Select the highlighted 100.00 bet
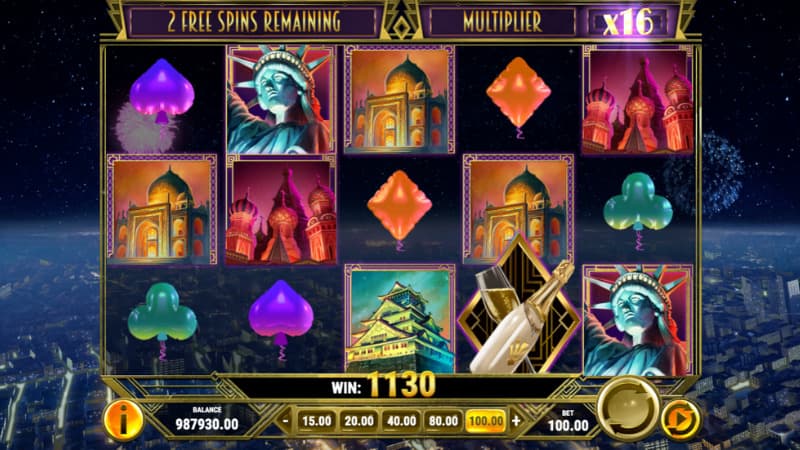 (x=486, y=421)
